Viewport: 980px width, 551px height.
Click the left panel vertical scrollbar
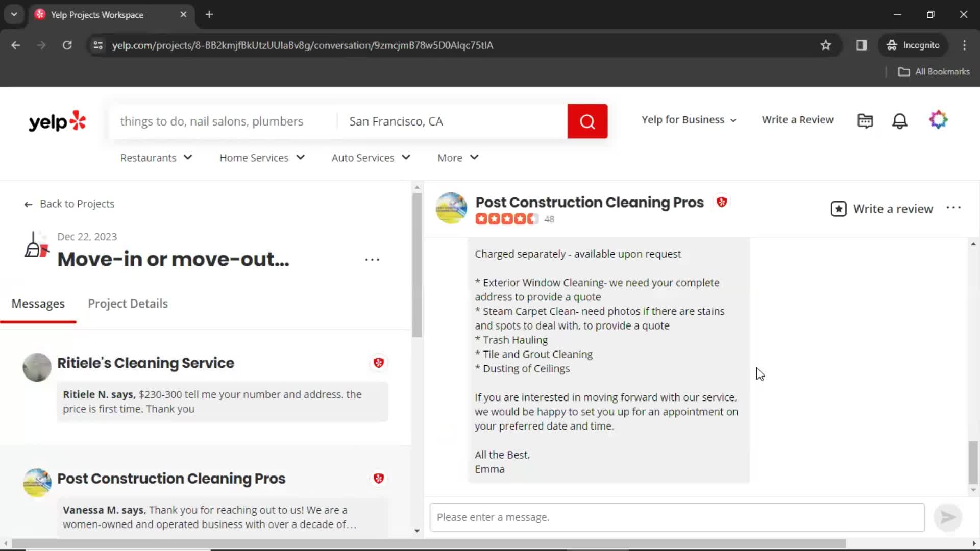coord(417,265)
